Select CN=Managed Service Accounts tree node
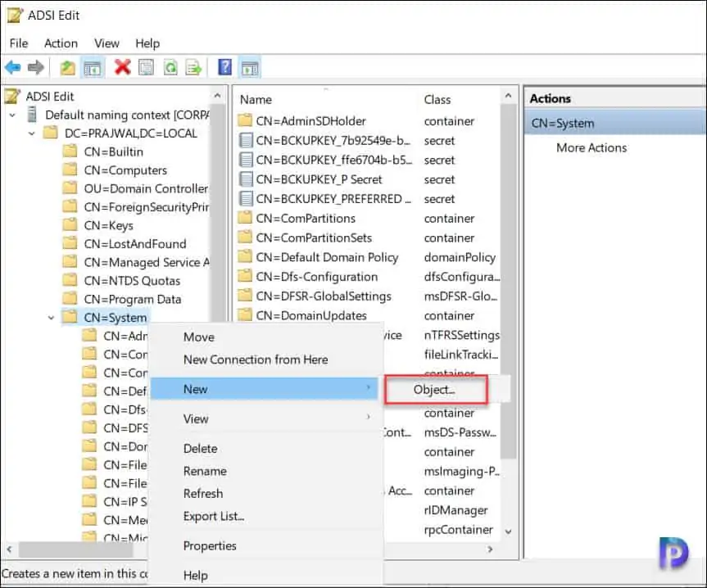 click(146, 262)
